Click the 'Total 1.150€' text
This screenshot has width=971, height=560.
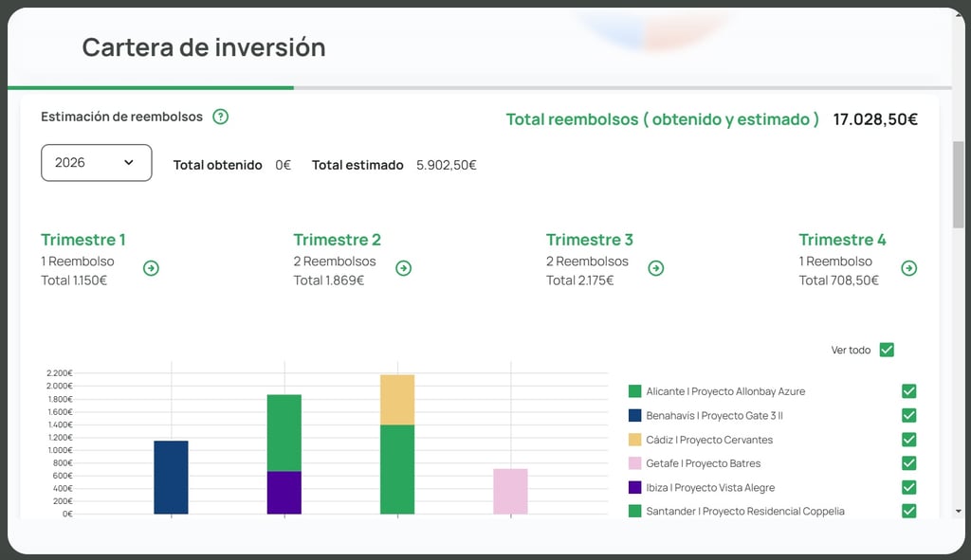pyautogui.click(x=74, y=280)
